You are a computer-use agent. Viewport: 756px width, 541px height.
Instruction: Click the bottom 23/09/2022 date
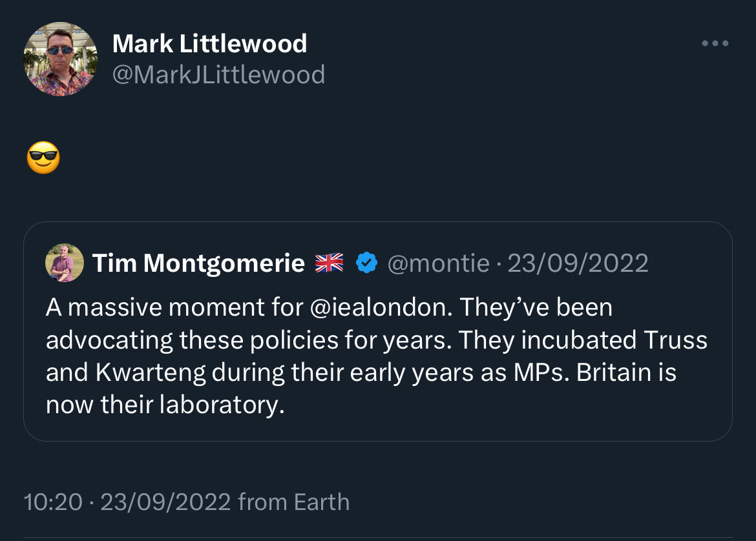pyautogui.click(x=165, y=502)
